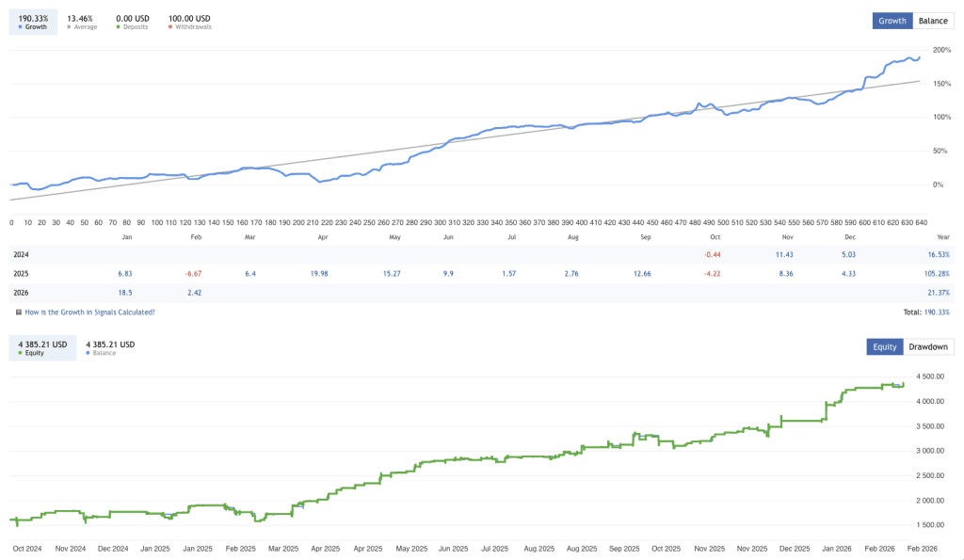The image size is (964, 560).
Task: Click the green Equity legend dot
Action: 21,352
